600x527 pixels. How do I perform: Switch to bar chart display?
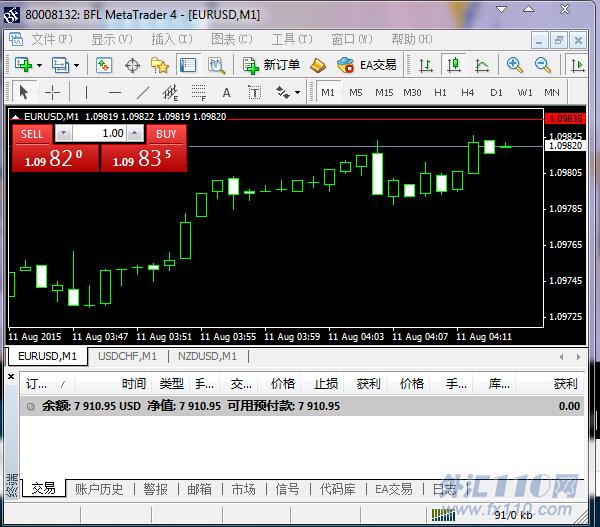[426, 65]
